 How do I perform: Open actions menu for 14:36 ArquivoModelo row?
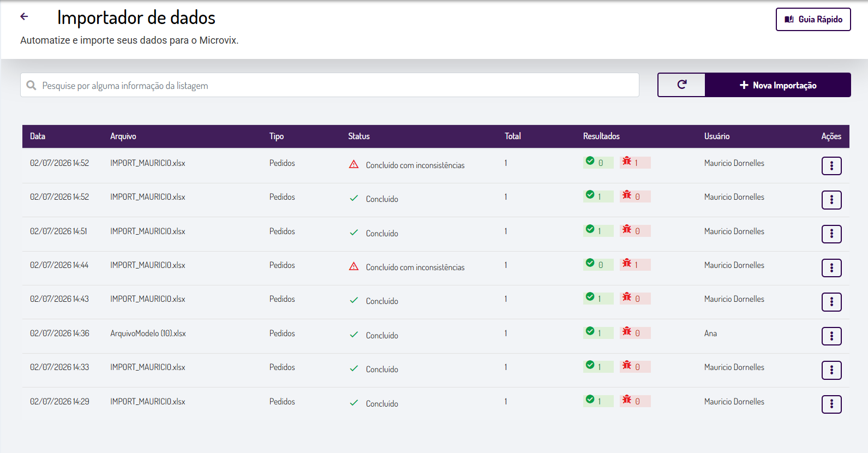pyautogui.click(x=831, y=336)
